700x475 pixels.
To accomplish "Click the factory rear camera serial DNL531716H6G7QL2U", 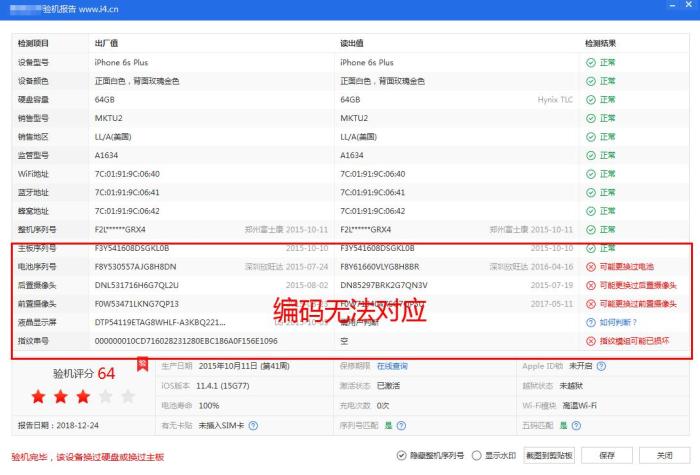I will pyautogui.click(x=137, y=285).
